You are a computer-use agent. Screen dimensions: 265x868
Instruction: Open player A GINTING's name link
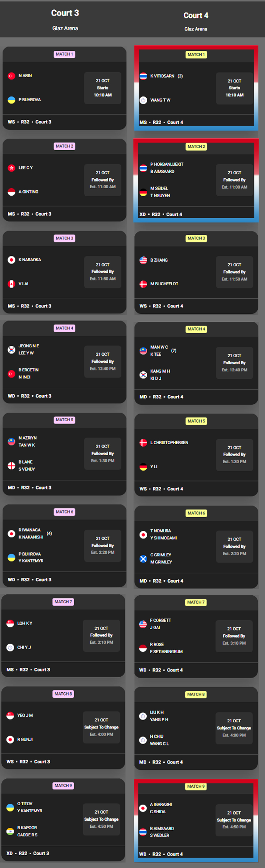(x=28, y=192)
